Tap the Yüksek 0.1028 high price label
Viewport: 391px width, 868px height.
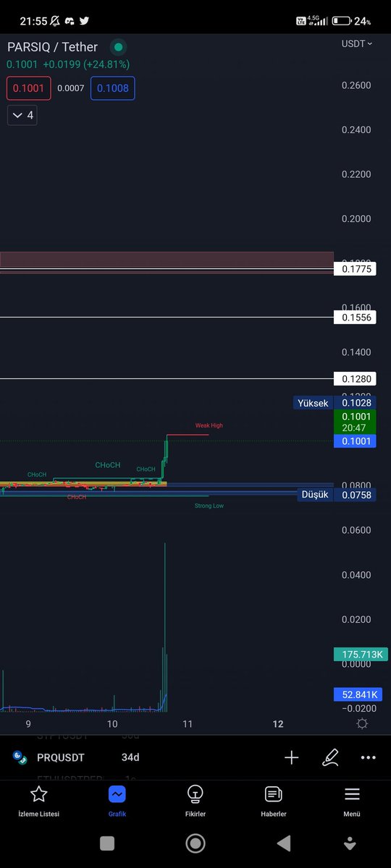click(x=335, y=403)
